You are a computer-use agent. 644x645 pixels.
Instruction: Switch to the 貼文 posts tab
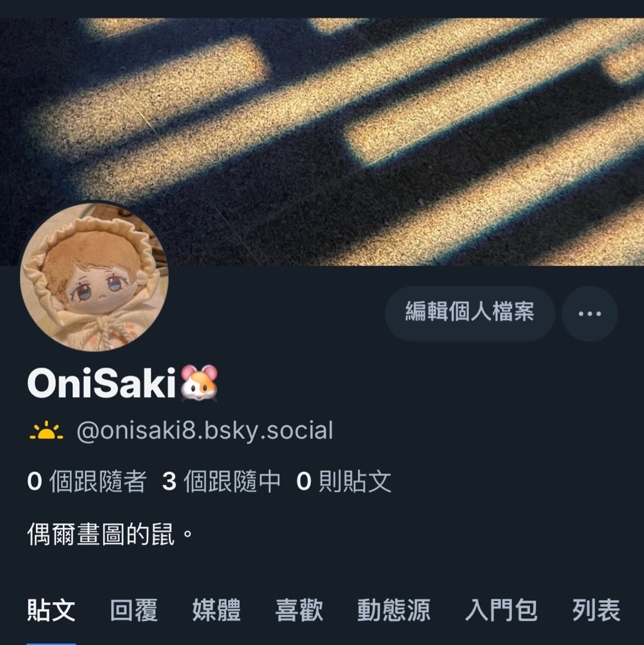(51, 610)
